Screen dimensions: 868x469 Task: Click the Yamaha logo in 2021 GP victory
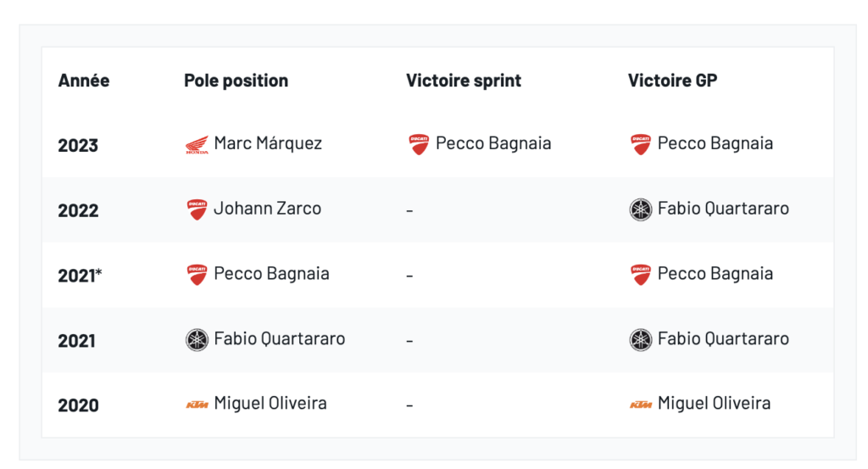tap(641, 340)
